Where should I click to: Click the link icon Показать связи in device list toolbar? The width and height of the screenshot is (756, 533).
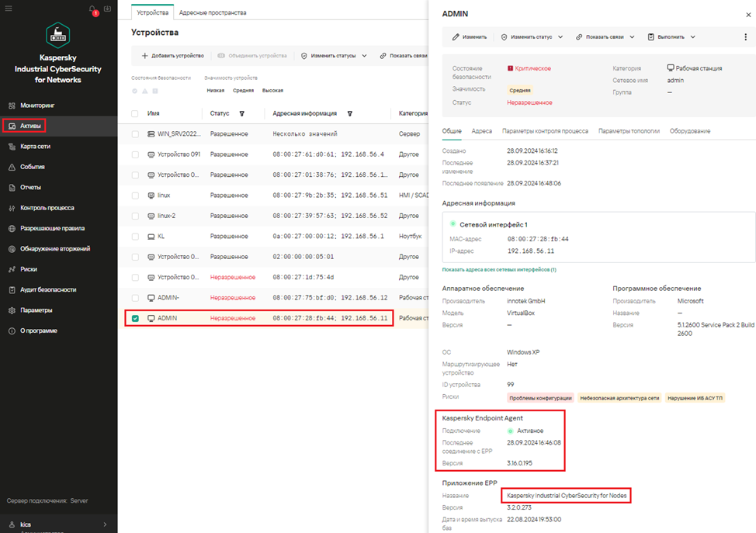383,56
